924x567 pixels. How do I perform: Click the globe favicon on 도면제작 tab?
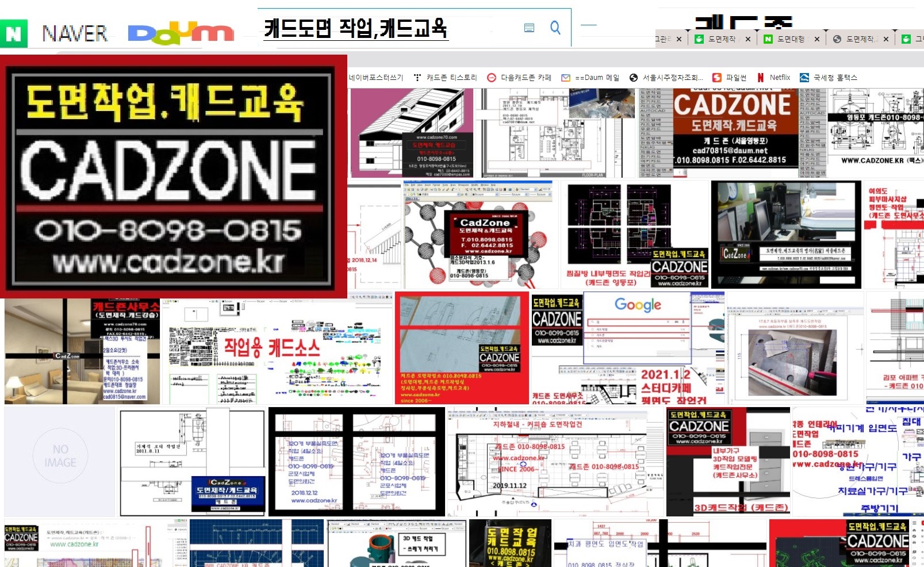click(x=837, y=39)
